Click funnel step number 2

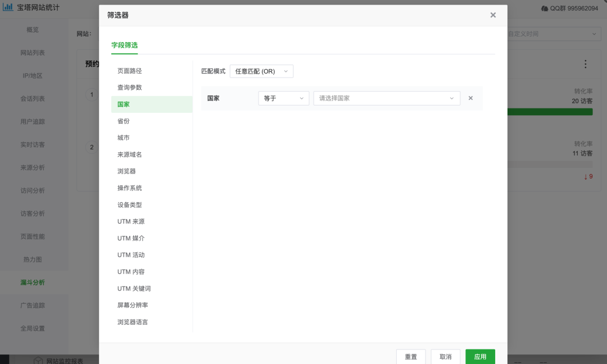coord(92,147)
